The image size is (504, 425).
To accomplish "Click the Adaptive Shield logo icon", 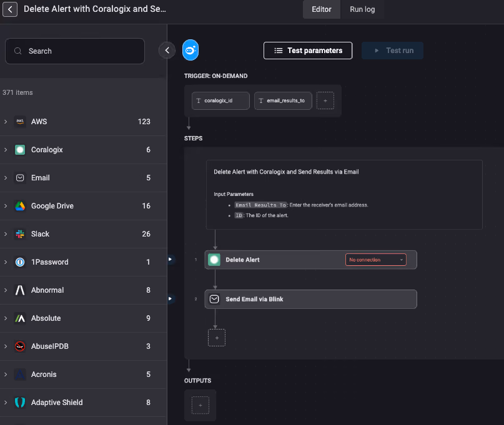I will [x=20, y=403].
